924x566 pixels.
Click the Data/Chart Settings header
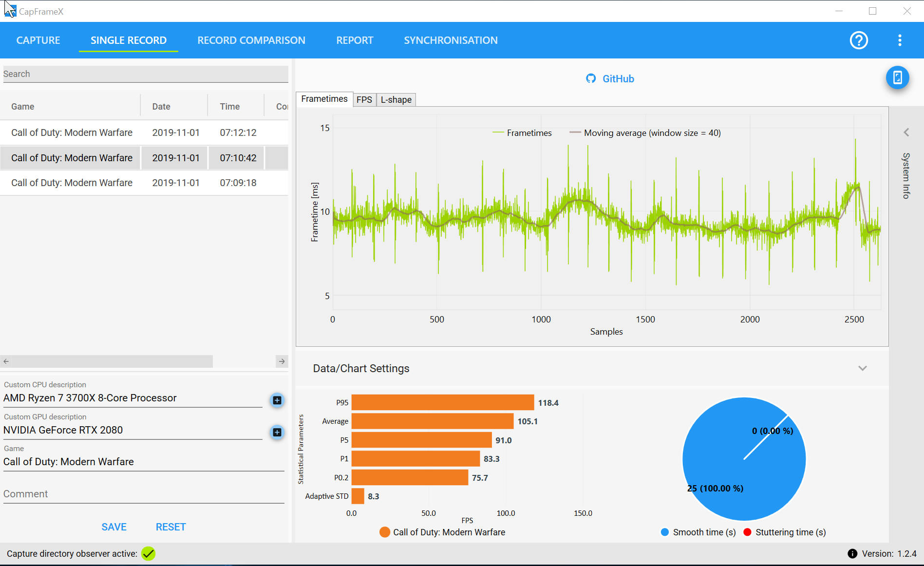click(592, 369)
